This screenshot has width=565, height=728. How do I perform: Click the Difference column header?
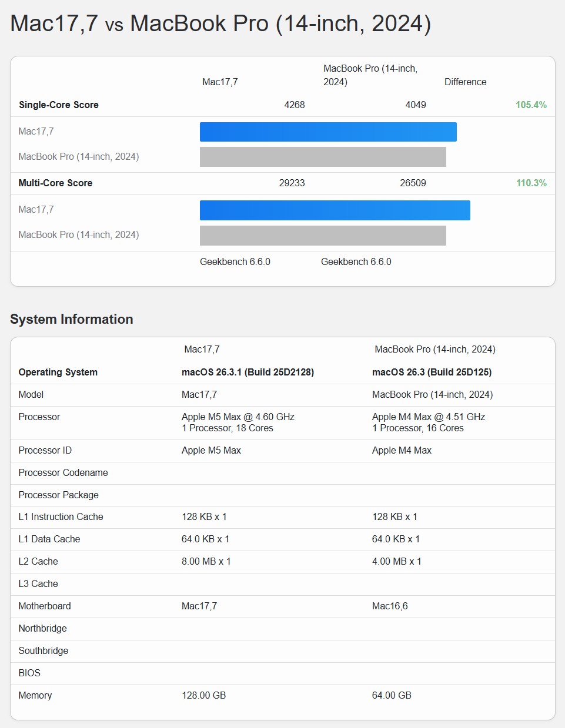pyautogui.click(x=465, y=82)
